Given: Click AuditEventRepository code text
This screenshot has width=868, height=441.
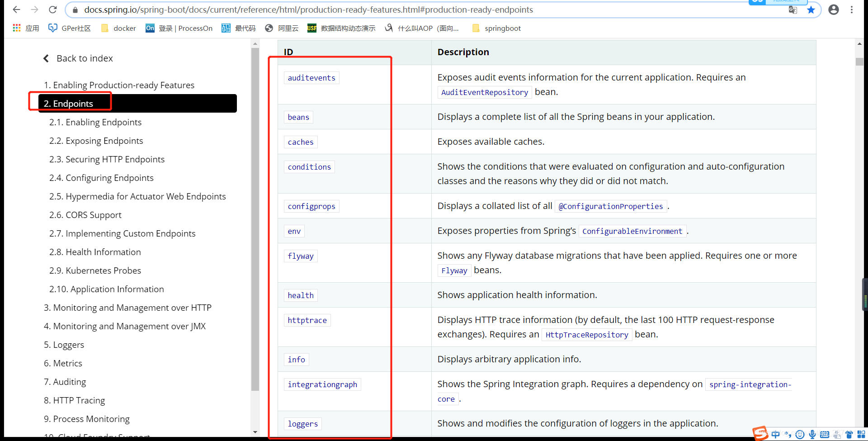Looking at the screenshot, I should 485,92.
